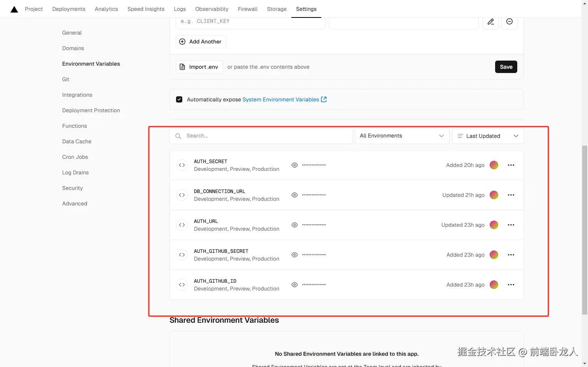588x367 pixels.
Task: Open Integrations in the sidebar
Action: pos(77,95)
